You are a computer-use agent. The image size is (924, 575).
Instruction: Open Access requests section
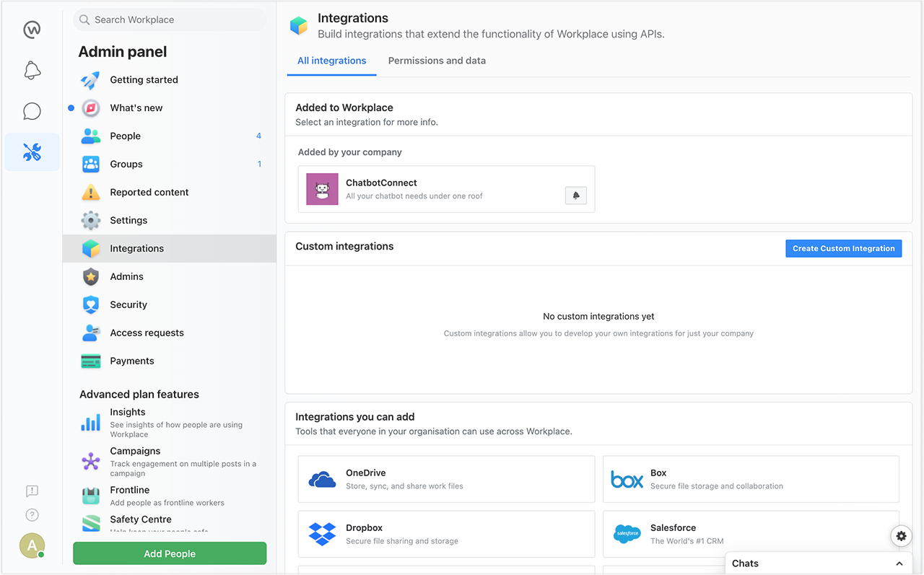pos(170,333)
